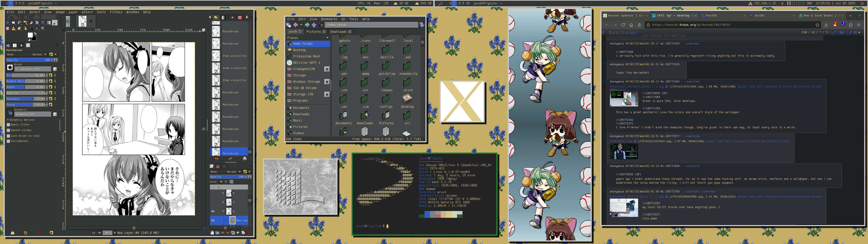Open 4chan X settings dropdown arrow
The image size is (868, 244).
pyautogui.click(x=859, y=32)
